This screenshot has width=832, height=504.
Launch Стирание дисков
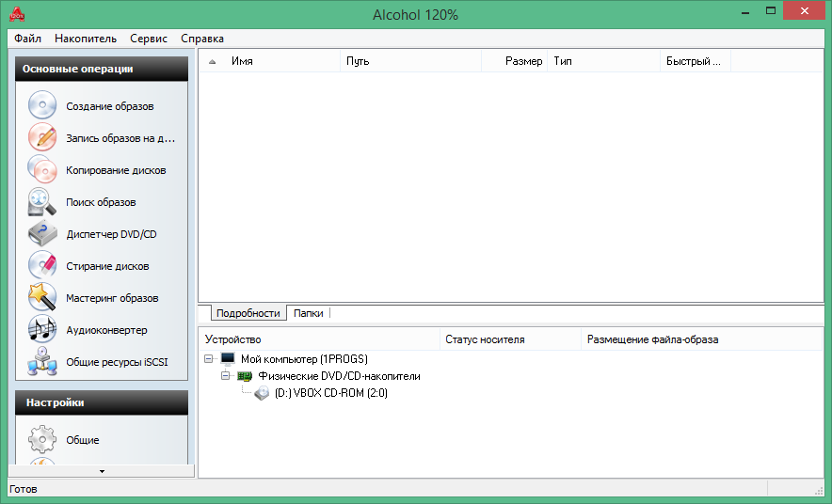tap(107, 266)
